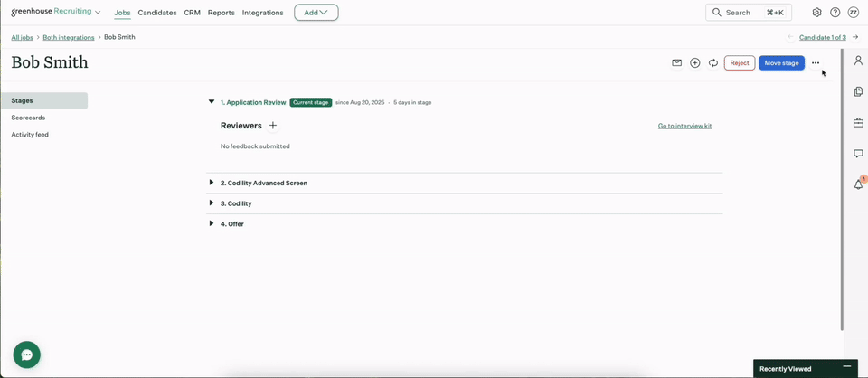Click the since Aug 20, 2025 text
The height and width of the screenshot is (378, 868).
coord(360,102)
